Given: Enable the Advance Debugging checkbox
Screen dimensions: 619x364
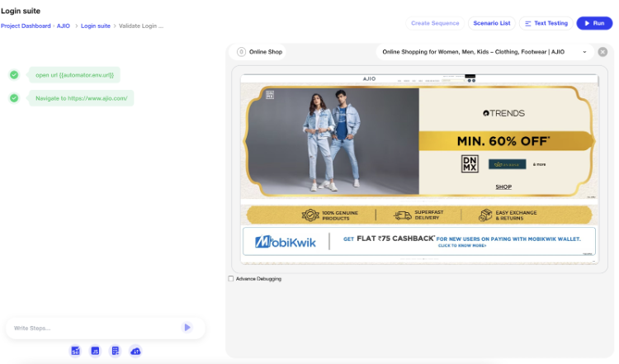Looking at the screenshot, I should click(231, 279).
